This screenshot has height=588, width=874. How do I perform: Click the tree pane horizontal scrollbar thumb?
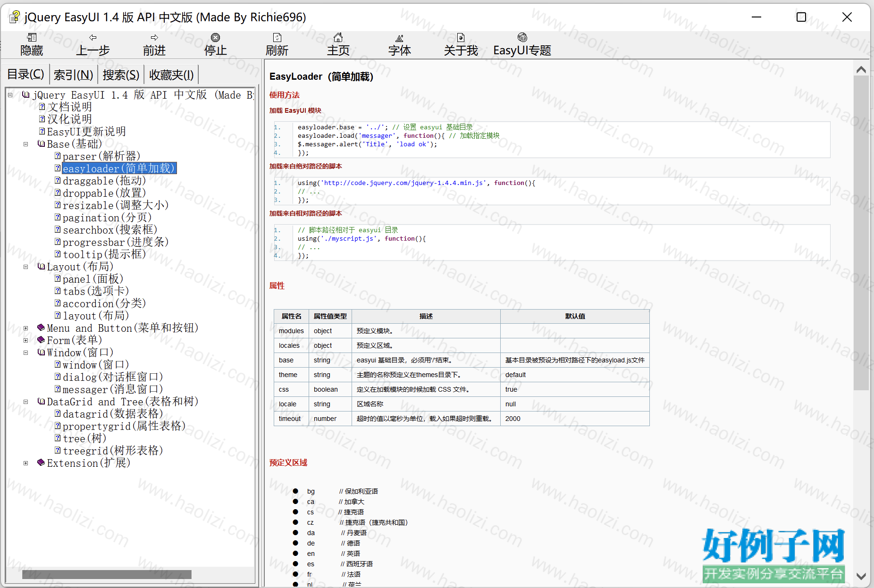click(x=107, y=574)
